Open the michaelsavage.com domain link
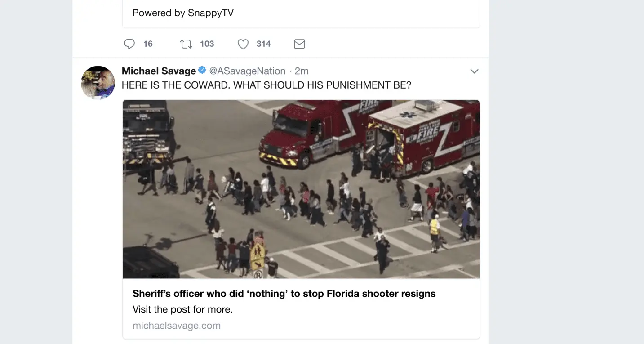Image resolution: width=644 pixels, height=344 pixels. [177, 326]
